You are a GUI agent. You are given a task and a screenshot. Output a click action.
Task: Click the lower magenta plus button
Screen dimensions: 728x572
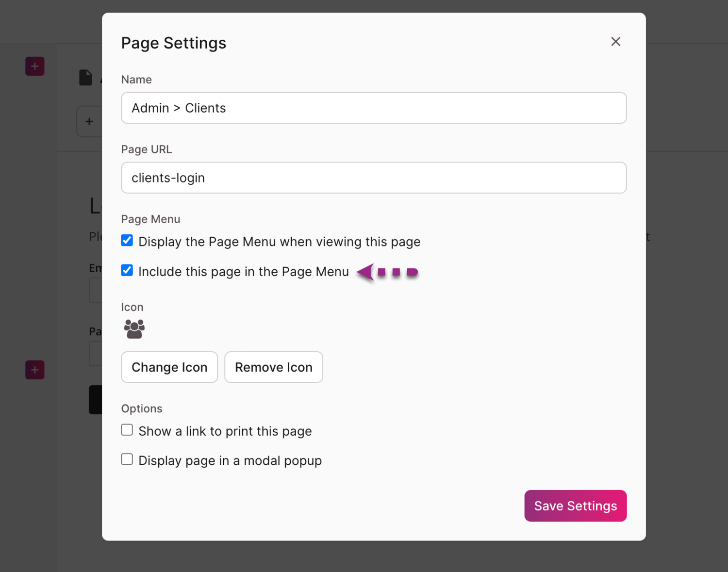(x=35, y=370)
